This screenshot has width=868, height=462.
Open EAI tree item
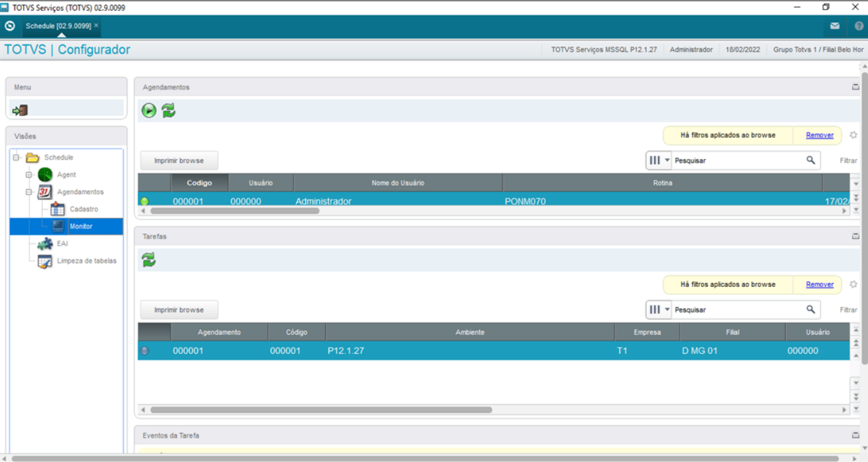click(62, 244)
